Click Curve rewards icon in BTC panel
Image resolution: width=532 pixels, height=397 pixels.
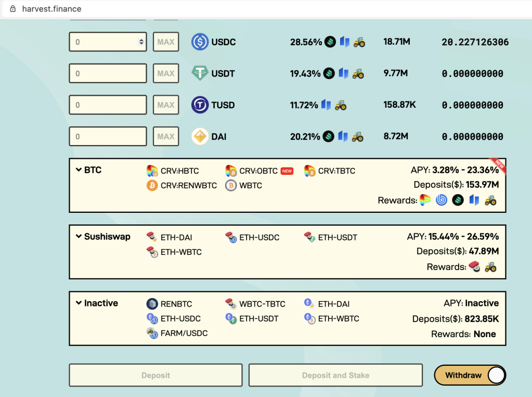click(x=425, y=200)
